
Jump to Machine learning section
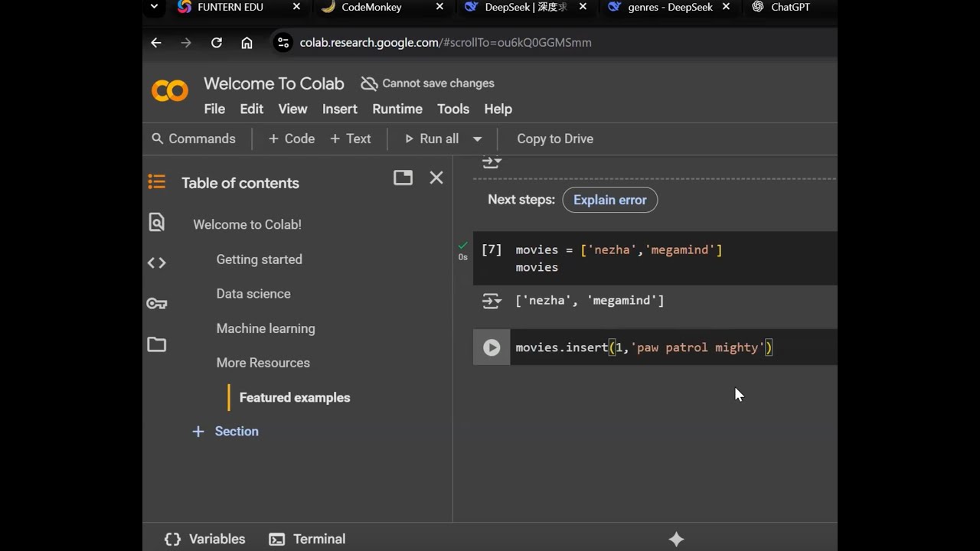[266, 328]
